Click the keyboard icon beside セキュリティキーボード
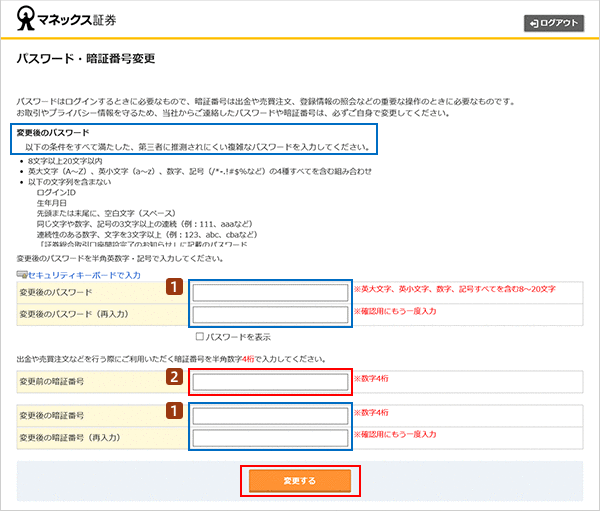This screenshot has width=600, height=511. click(x=22, y=274)
